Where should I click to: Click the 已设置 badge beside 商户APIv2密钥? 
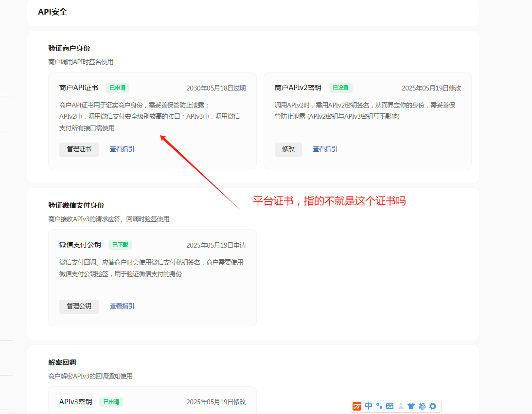tap(340, 88)
